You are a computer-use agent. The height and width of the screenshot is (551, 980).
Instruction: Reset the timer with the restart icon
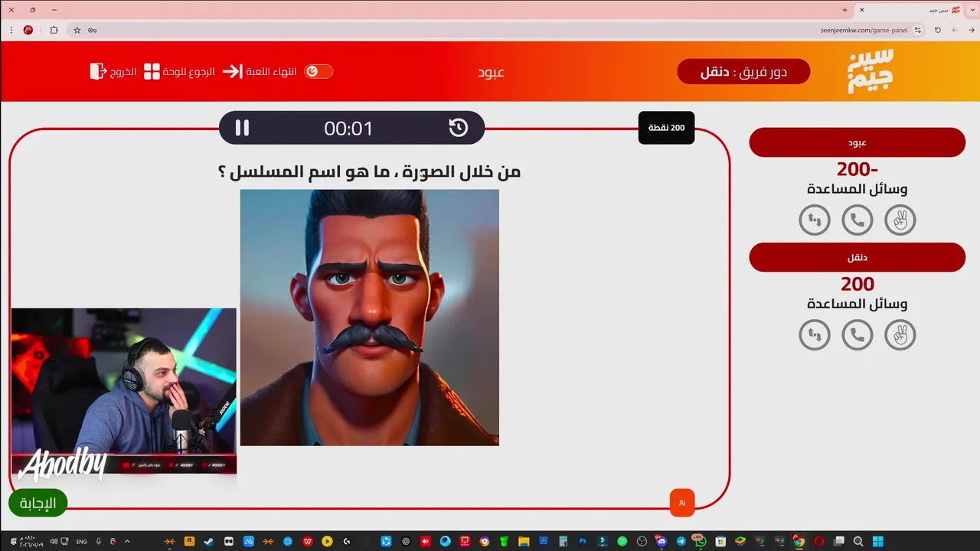[x=458, y=128]
